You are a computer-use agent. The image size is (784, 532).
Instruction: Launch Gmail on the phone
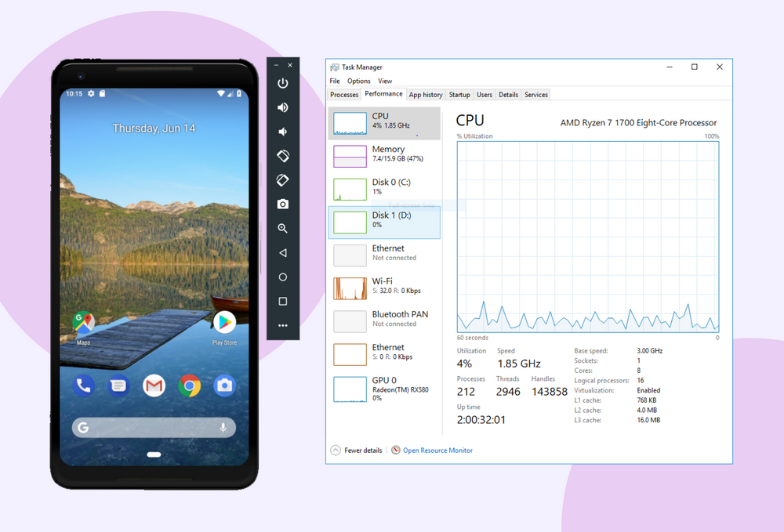point(154,385)
